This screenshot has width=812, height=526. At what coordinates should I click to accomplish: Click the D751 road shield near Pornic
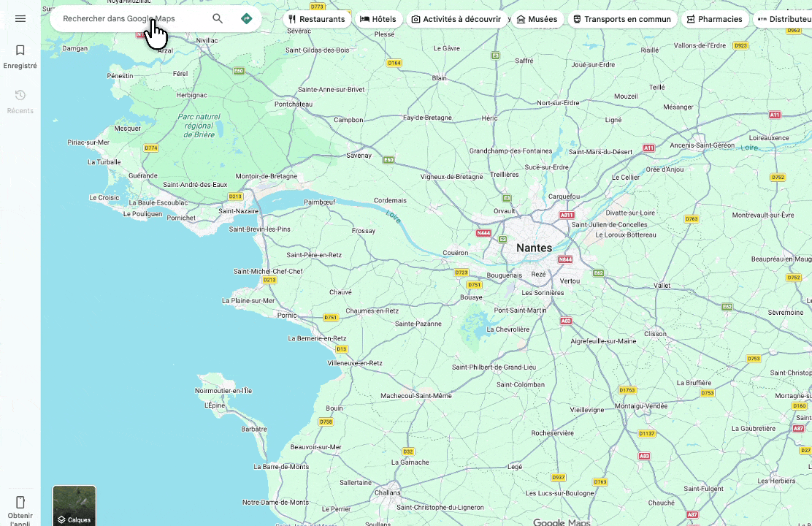[x=330, y=317]
